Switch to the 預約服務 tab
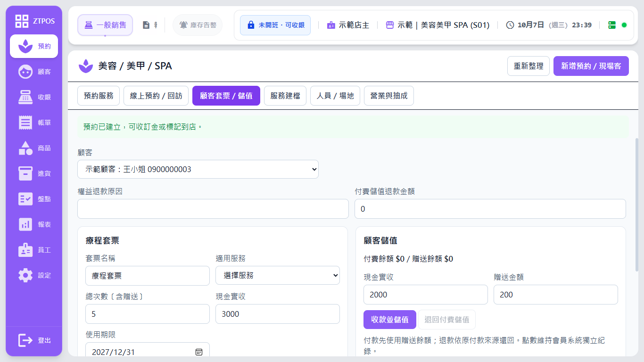Screen dimensions: 644x362 (99, 96)
